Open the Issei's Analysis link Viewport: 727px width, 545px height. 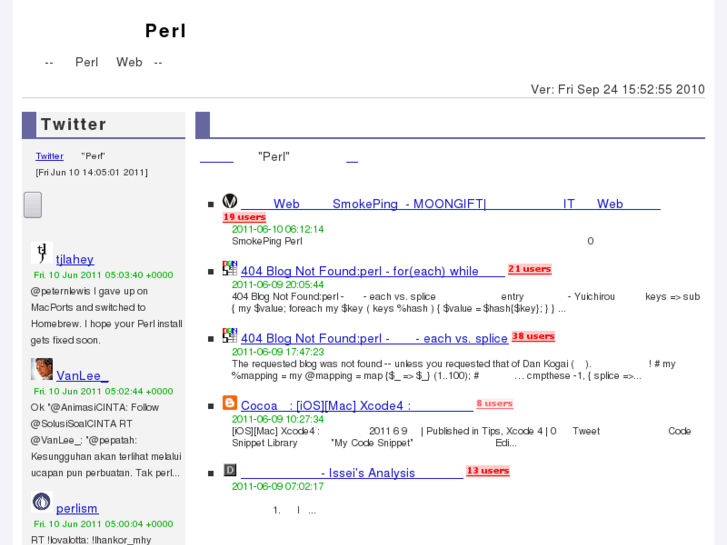351,473
